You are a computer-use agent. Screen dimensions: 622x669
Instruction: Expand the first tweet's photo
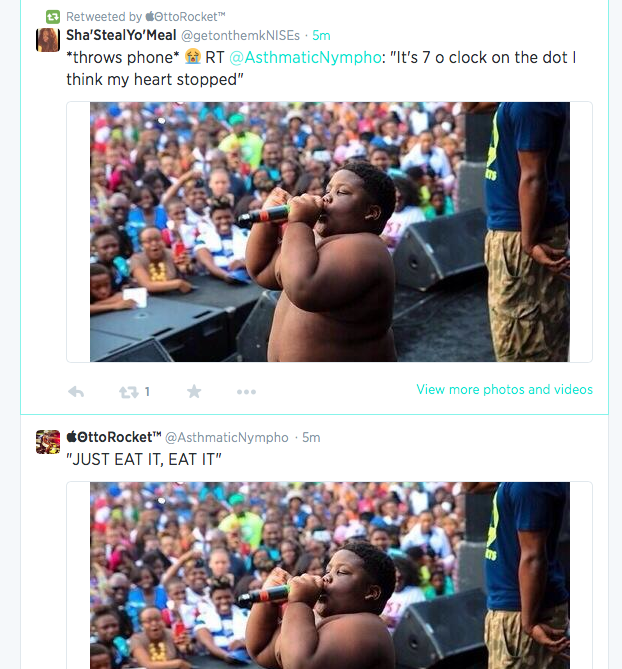click(x=329, y=232)
